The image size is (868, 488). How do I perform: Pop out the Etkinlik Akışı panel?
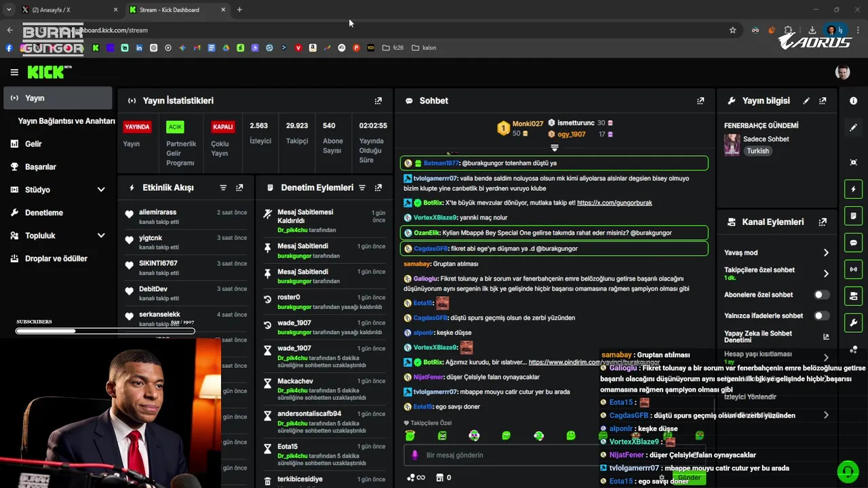click(239, 188)
